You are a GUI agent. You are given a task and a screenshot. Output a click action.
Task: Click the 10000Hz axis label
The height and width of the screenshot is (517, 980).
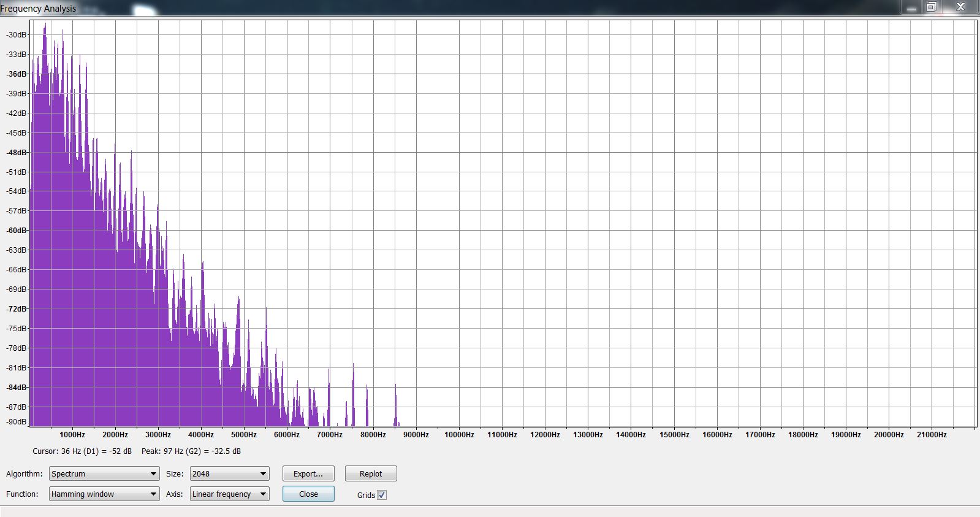click(x=459, y=434)
